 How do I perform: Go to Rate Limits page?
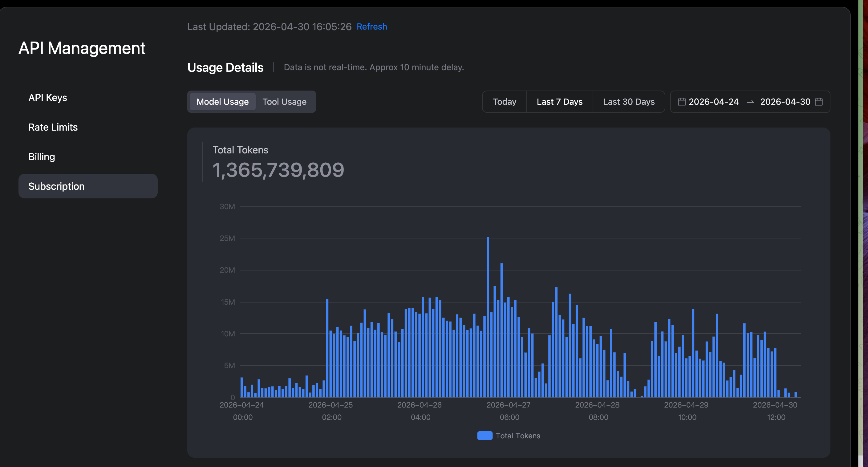point(53,127)
